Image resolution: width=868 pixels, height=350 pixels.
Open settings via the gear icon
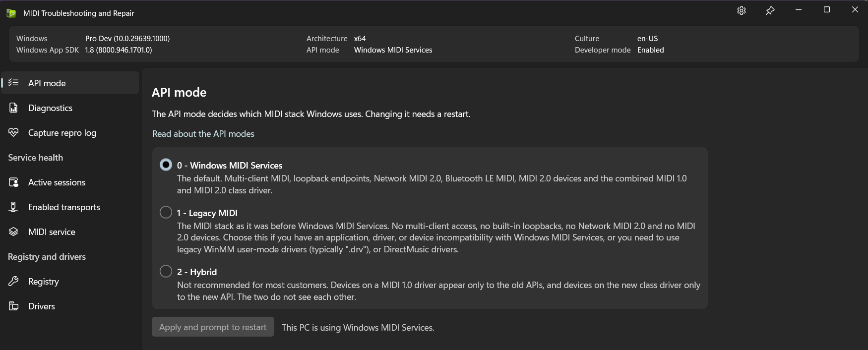[742, 10]
